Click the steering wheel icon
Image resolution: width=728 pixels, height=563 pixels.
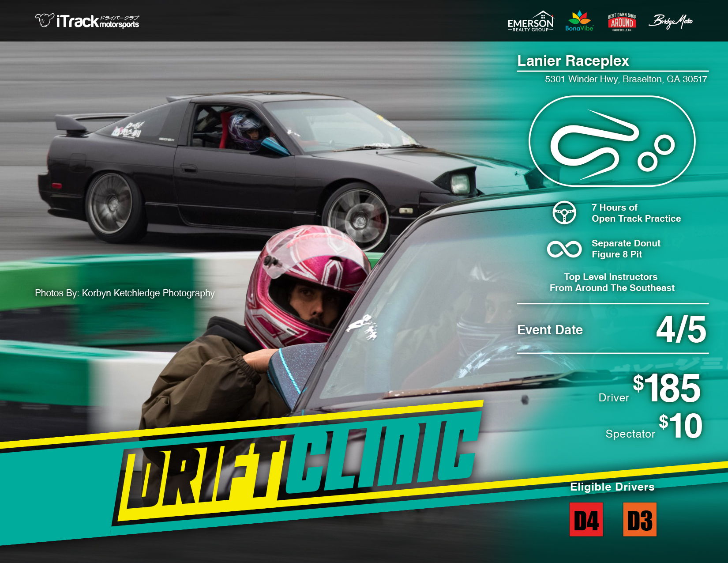(564, 213)
